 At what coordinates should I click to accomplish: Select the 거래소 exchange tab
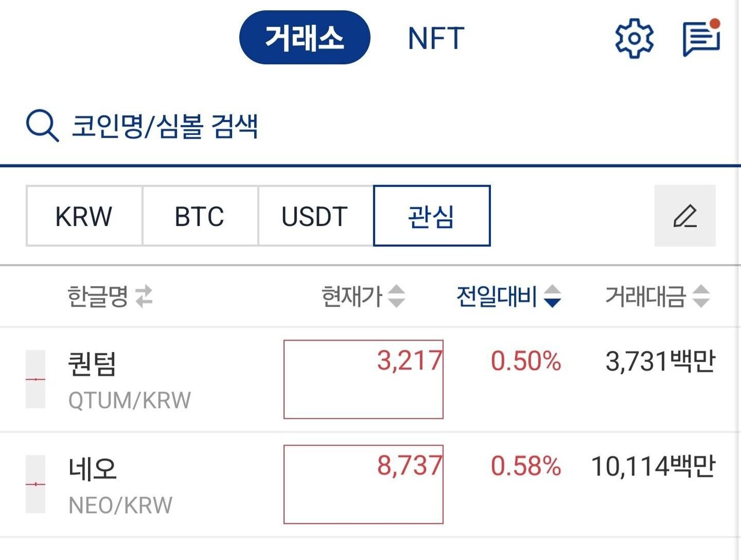pos(305,36)
